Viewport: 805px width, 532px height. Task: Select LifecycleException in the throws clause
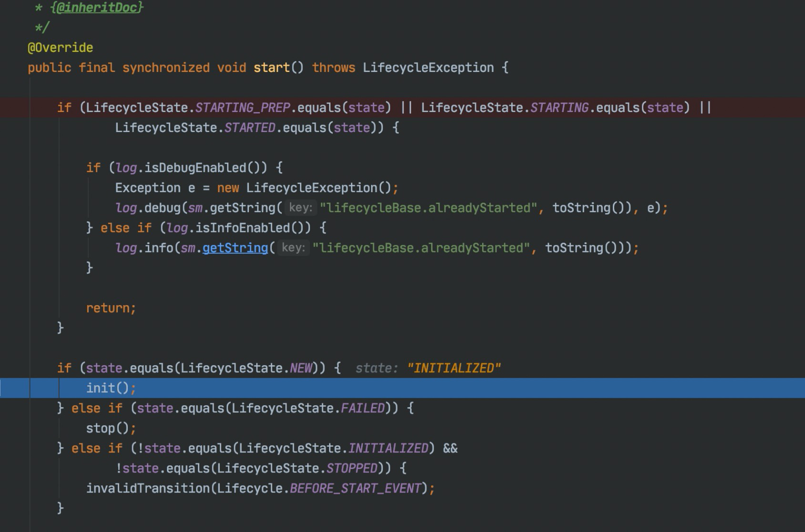tap(428, 68)
